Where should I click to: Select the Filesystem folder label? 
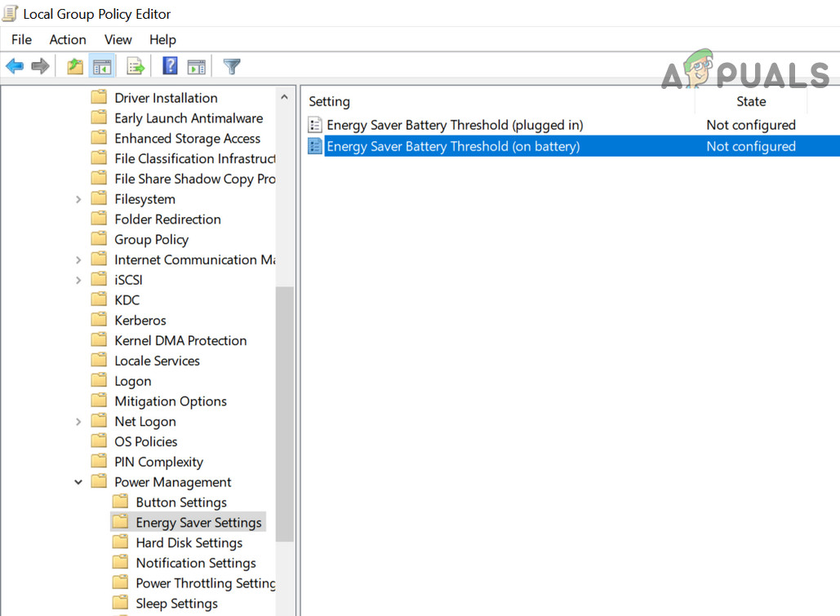pyautogui.click(x=144, y=199)
